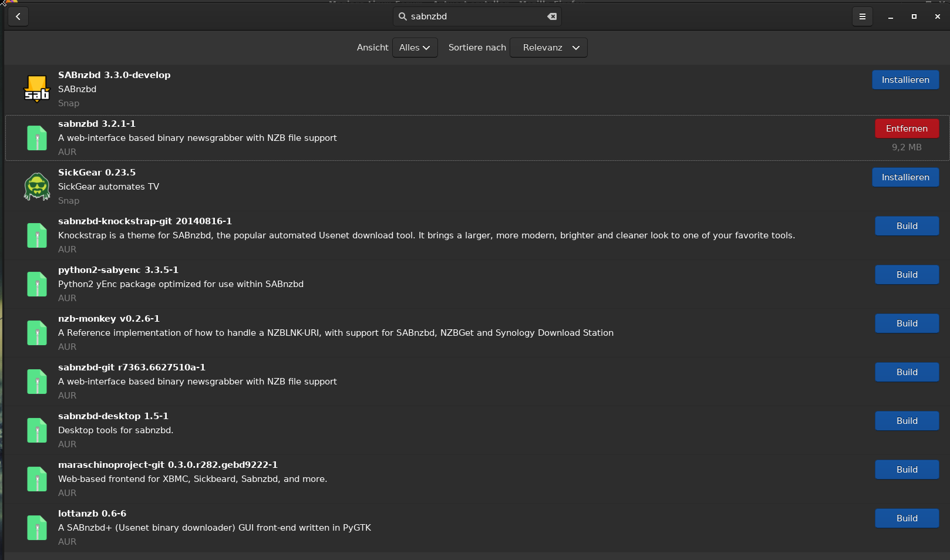Open the Relevanz sort dropdown
Screen dimensions: 950x560
pyautogui.click(x=548, y=48)
